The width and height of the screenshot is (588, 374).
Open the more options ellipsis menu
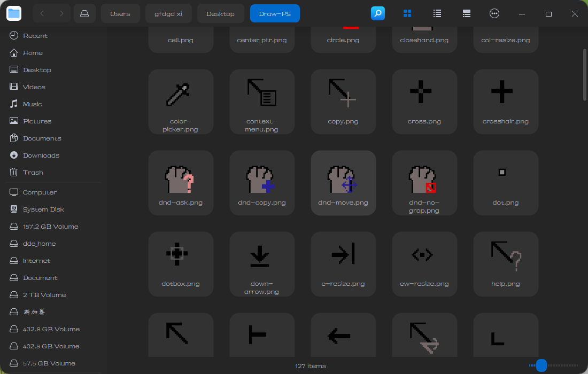click(494, 13)
